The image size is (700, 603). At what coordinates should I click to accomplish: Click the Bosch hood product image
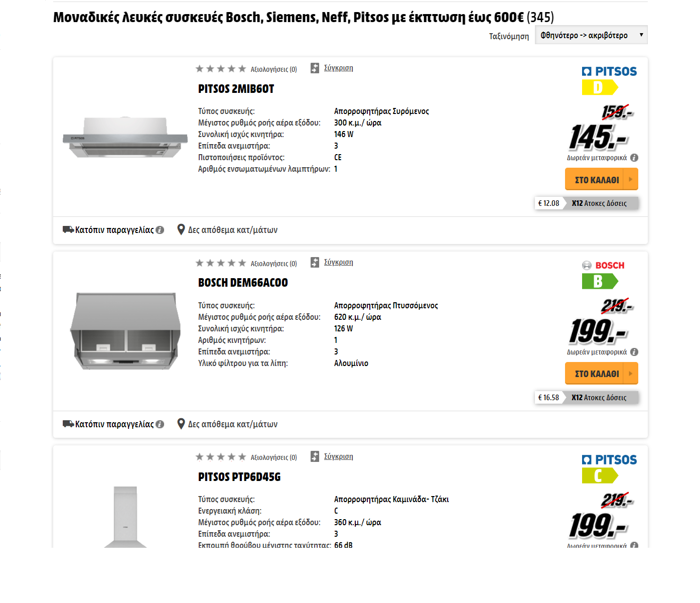[x=125, y=331]
